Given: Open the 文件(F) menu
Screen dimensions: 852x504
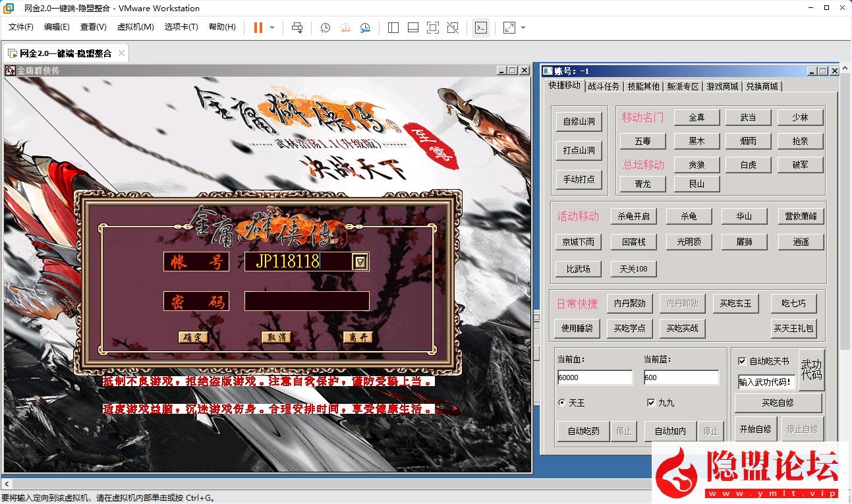Looking at the screenshot, I should pos(21,27).
